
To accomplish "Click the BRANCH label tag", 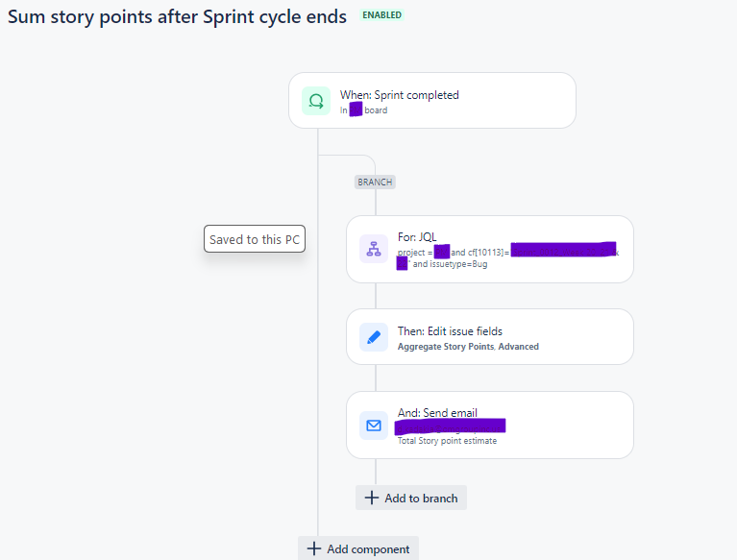I will (375, 182).
